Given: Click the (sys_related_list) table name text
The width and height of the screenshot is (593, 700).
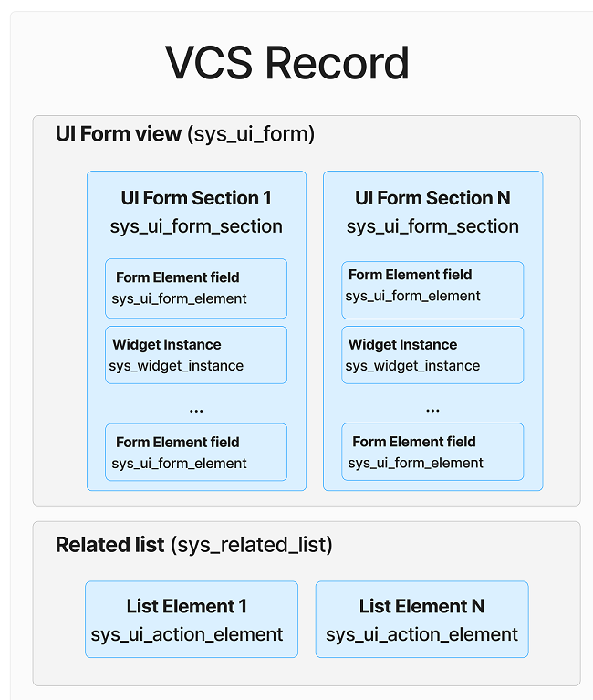Looking at the screenshot, I should [x=252, y=546].
